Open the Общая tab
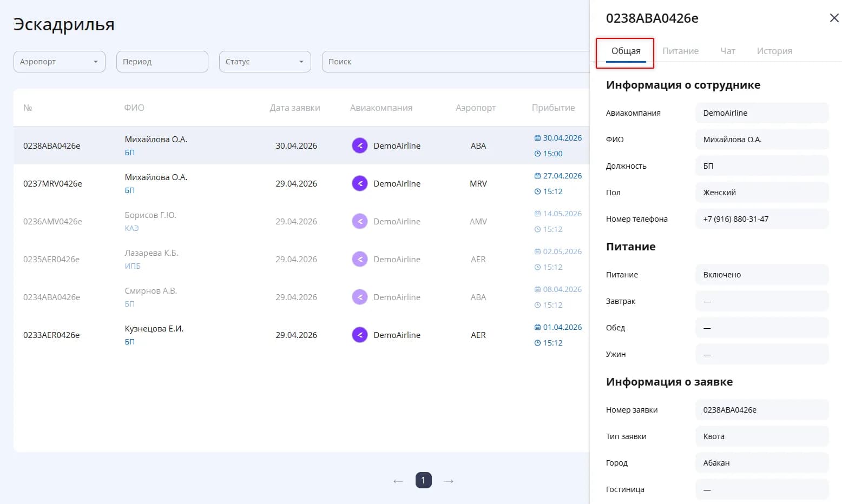Viewport: 842px width, 504px height. [626, 51]
